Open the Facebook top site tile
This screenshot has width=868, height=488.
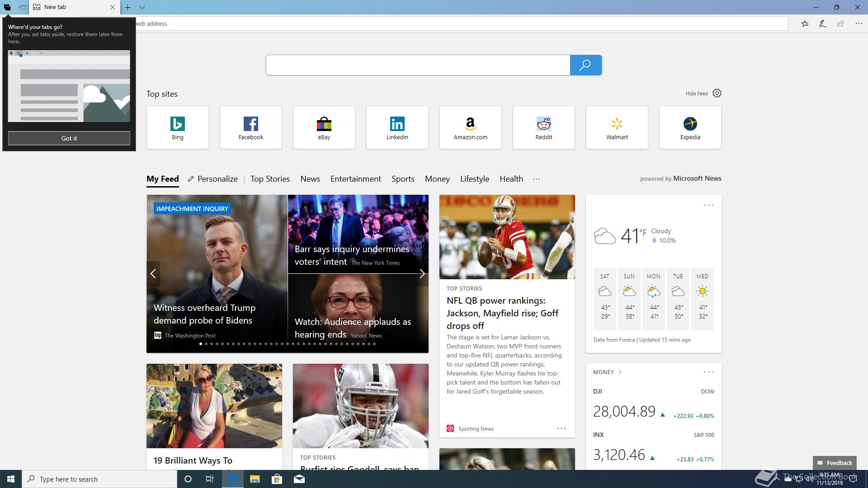(251, 127)
